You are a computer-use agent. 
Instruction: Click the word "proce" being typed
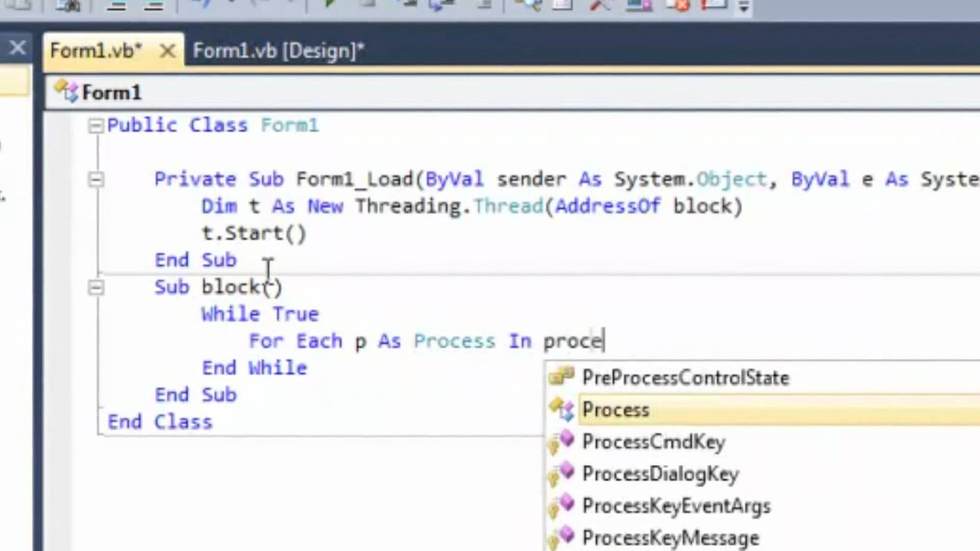tap(573, 341)
